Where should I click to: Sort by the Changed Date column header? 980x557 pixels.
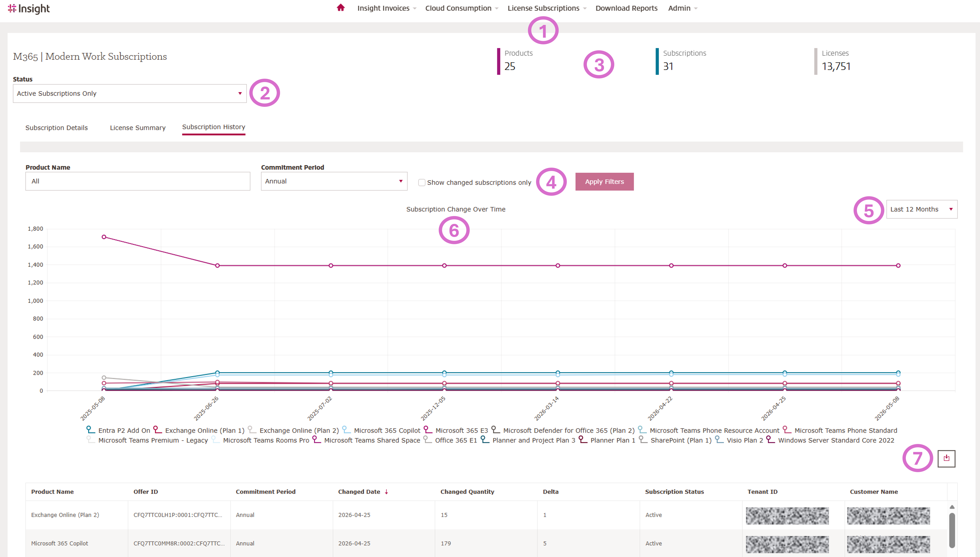pyautogui.click(x=359, y=492)
